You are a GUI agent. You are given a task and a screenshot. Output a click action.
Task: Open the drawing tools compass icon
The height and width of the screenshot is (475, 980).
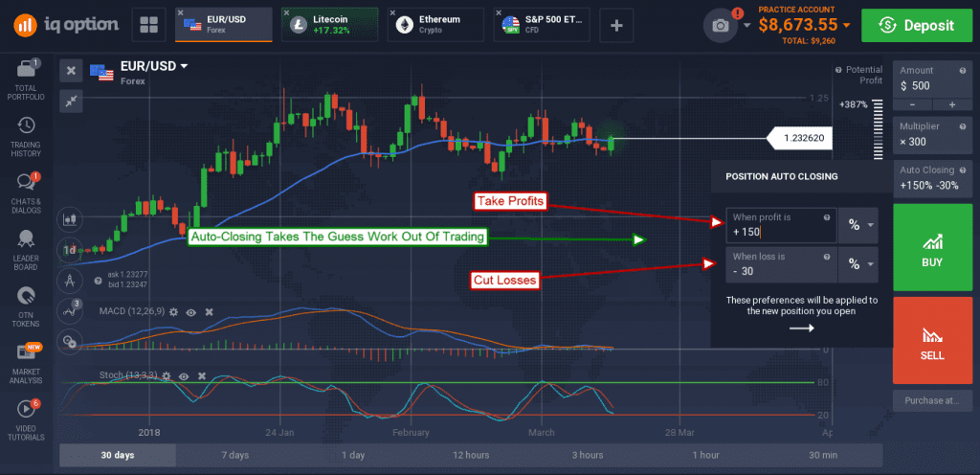(x=69, y=281)
